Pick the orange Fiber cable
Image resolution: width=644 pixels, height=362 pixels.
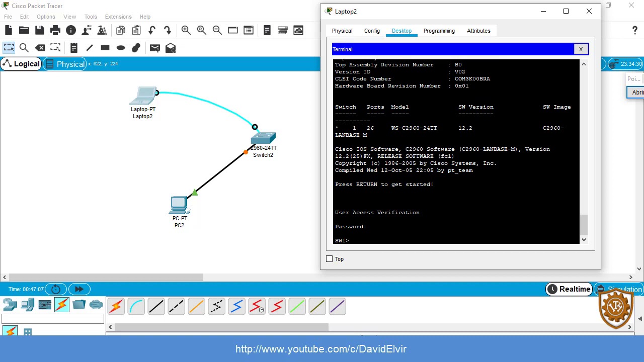click(197, 306)
